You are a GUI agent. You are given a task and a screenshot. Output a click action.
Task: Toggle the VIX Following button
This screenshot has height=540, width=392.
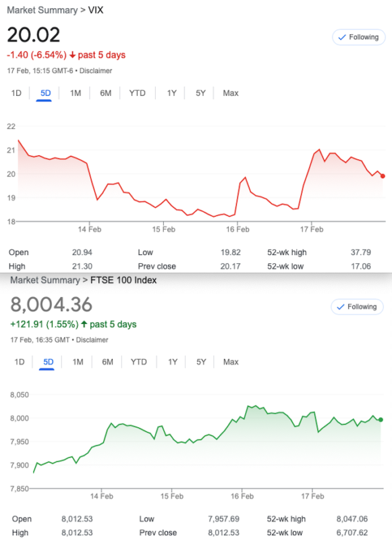(359, 37)
